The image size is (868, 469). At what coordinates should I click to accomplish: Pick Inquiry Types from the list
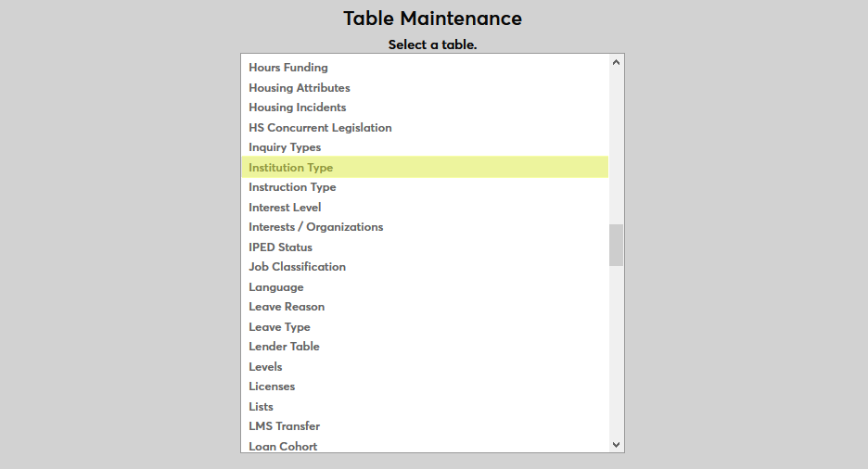[285, 147]
